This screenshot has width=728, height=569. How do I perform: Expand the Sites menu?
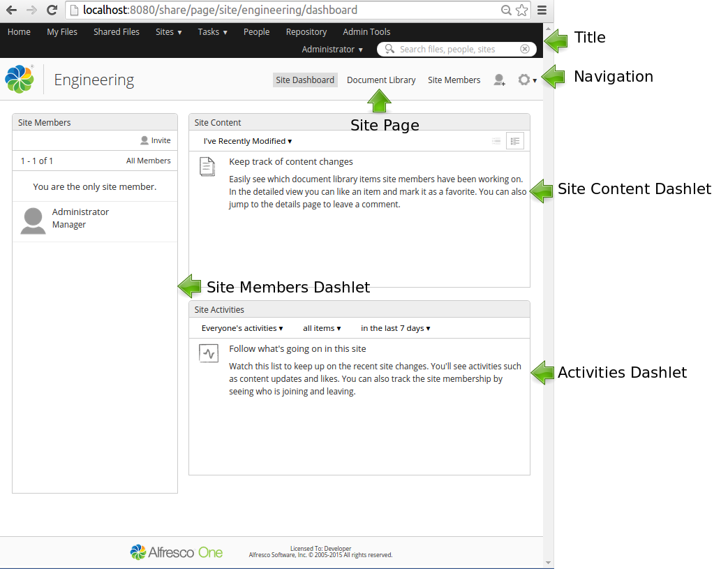point(168,31)
